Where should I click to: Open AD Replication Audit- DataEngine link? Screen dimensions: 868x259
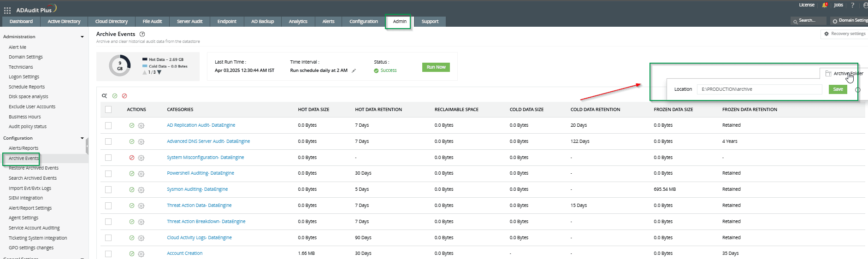pos(201,125)
